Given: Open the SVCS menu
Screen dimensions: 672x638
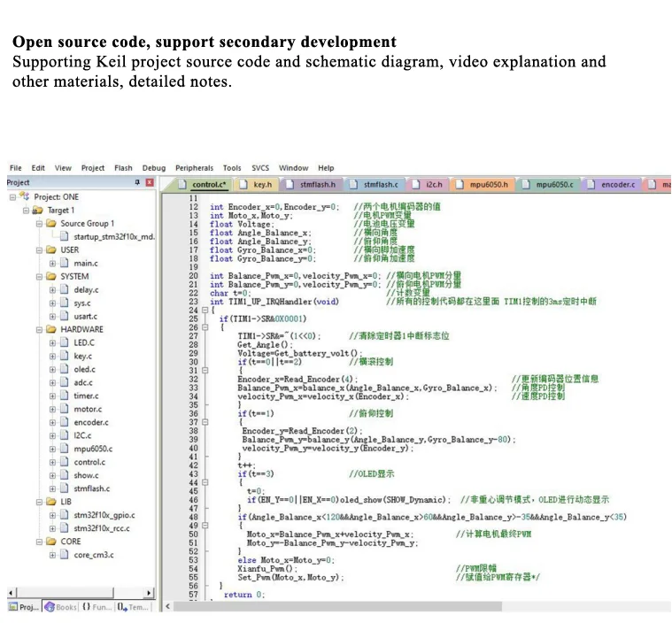Looking at the screenshot, I should pos(260,168).
